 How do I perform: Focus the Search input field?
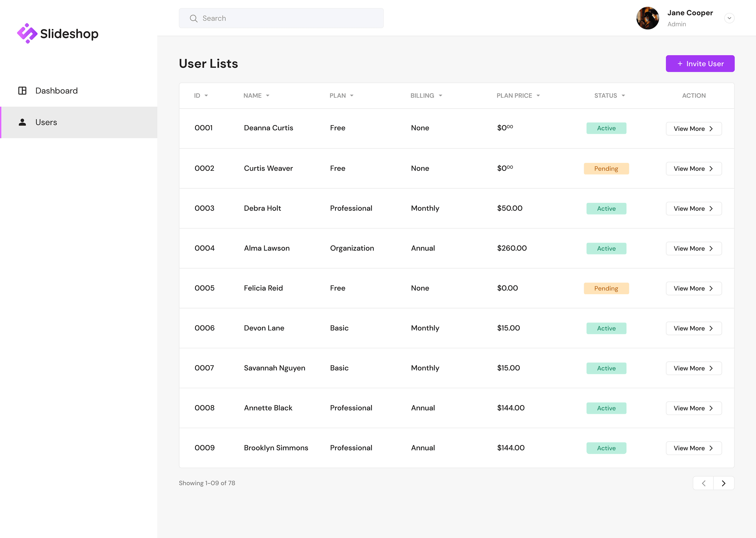[x=288, y=18]
